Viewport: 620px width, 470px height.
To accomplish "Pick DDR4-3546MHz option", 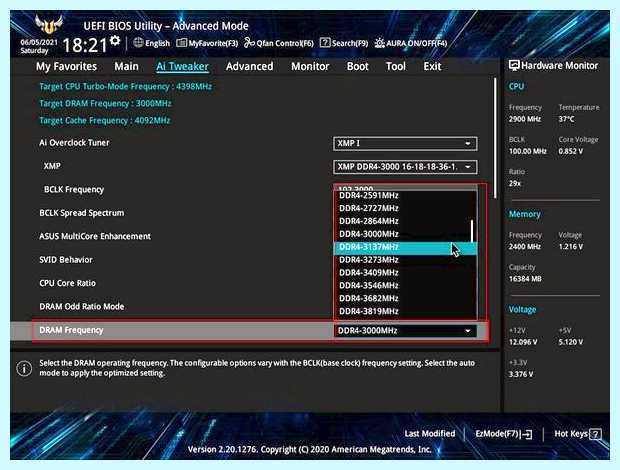I will pos(405,285).
